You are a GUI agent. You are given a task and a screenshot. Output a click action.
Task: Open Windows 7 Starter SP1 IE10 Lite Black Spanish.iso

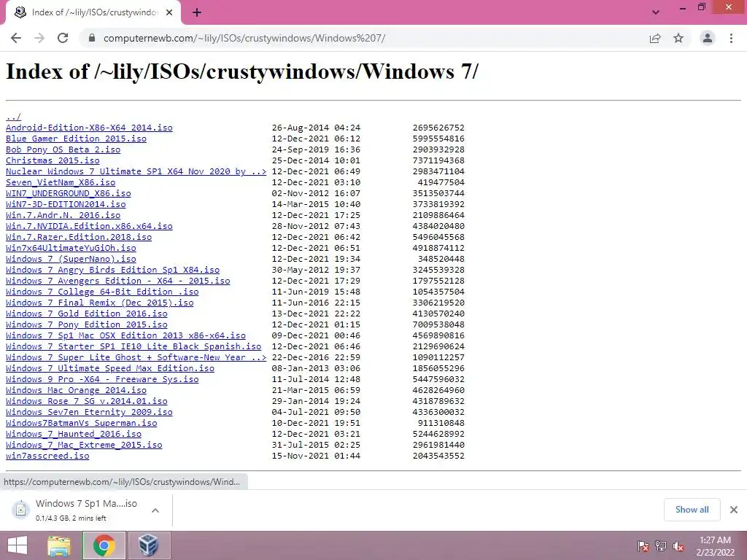click(x=133, y=346)
